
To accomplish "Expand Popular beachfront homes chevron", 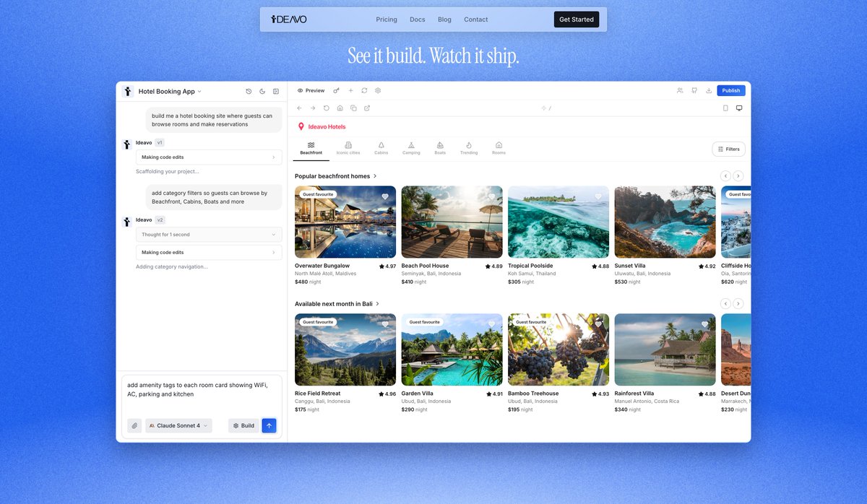I will pos(375,176).
